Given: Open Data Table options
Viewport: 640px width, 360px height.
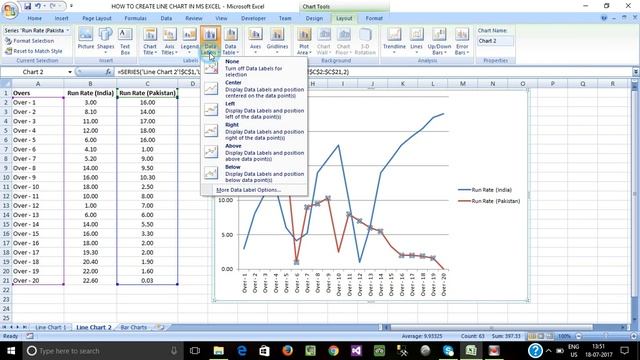Looking at the screenshot, I should click(x=231, y=41).
